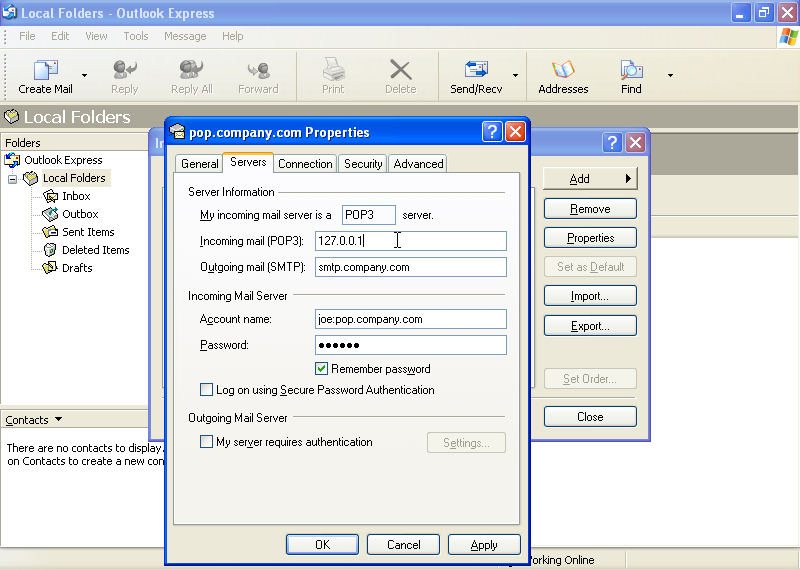Open the Create Mail dropdown arrow
This screenshot has width=800, height=570.
[84, 76]
